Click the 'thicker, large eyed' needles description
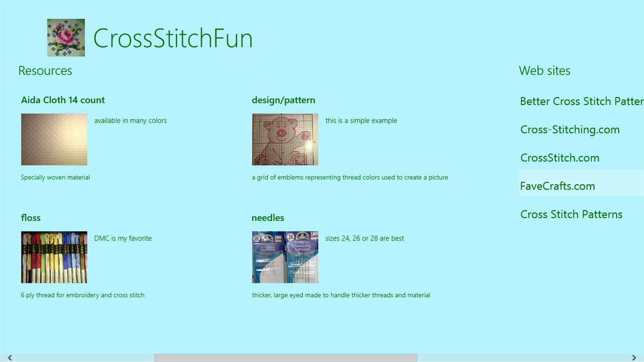 341,295
